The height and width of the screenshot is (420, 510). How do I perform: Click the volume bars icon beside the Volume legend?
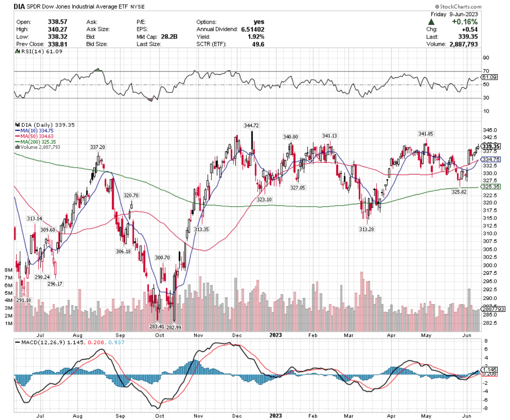(x=17, y=147)
